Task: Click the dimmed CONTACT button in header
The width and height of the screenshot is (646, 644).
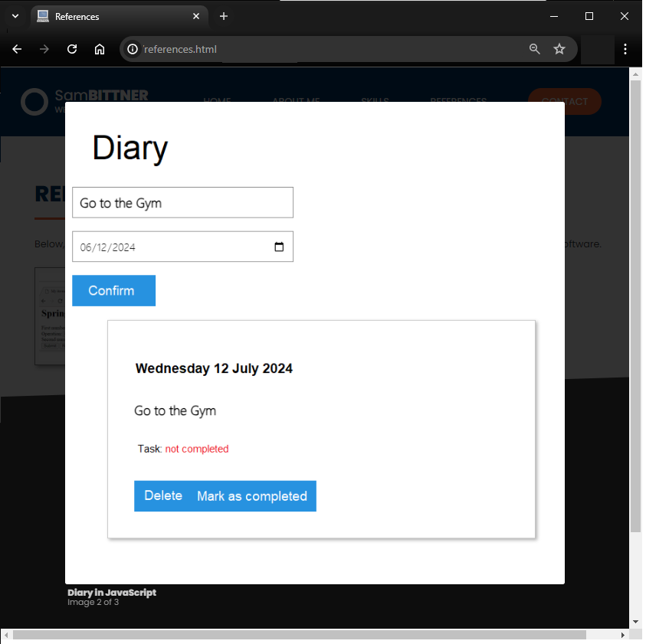Action: coord(565,101)
